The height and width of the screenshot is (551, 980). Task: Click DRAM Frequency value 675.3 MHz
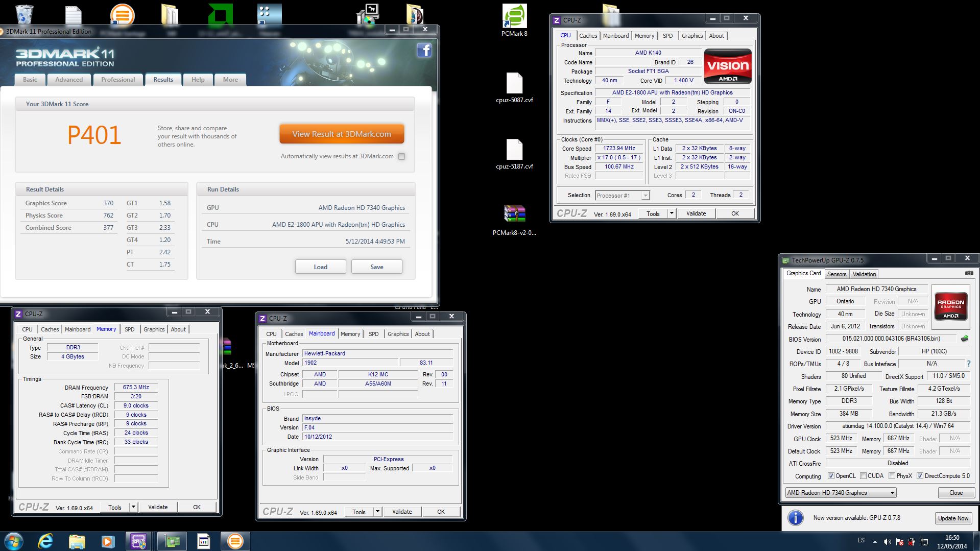(136, 387)
